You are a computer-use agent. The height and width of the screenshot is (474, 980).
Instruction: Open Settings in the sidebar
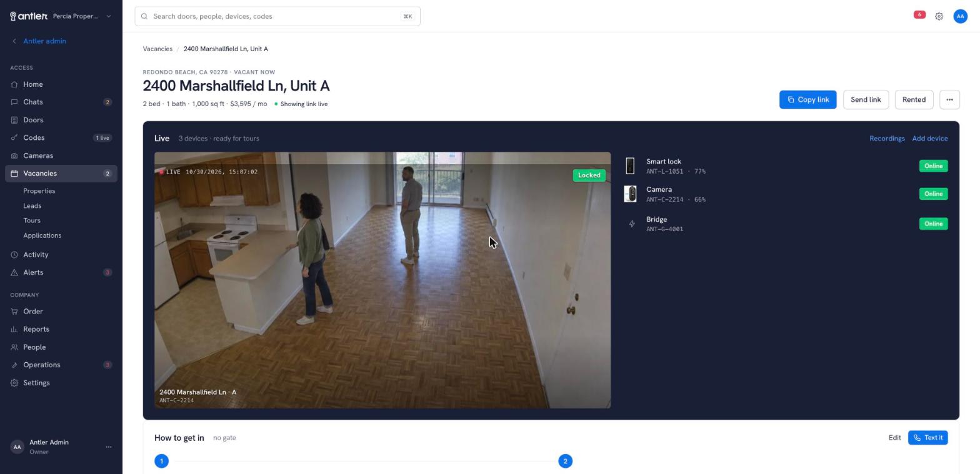[61, 383]
